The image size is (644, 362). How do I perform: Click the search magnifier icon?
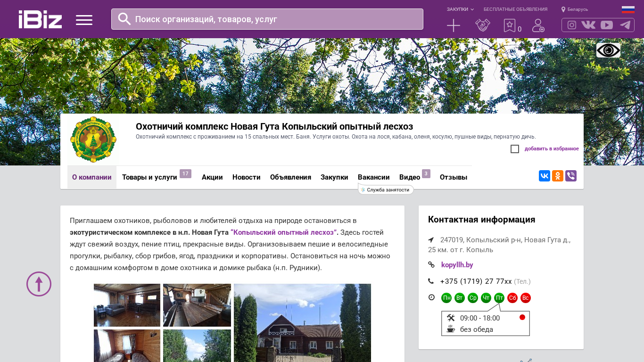click(124, 19)
